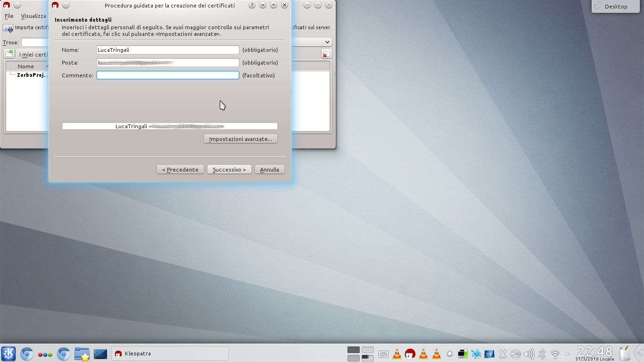Show hidden system tray icons arrow
This screenshot has height=362, width=644.
[x=567, y=354]
